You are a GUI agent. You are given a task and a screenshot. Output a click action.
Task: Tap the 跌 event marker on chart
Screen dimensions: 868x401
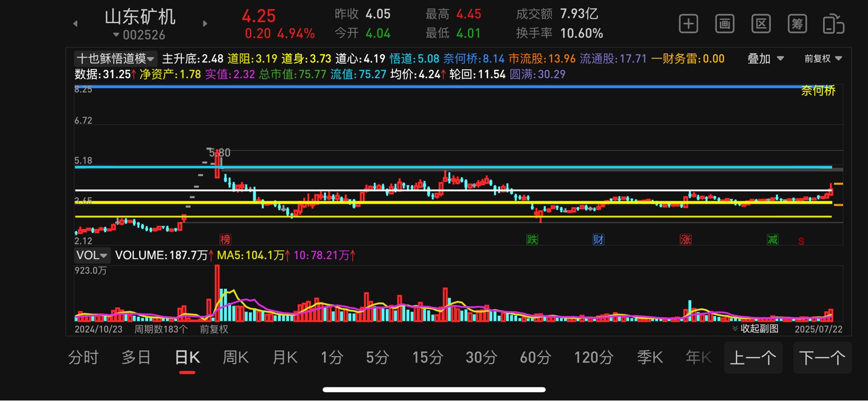[532, 239]
